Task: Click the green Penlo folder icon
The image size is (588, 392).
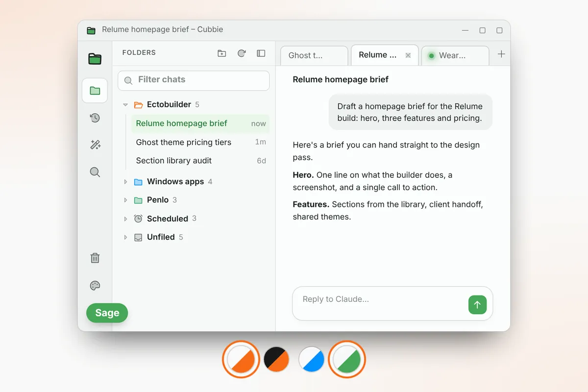Action: (x=138, y=200)
